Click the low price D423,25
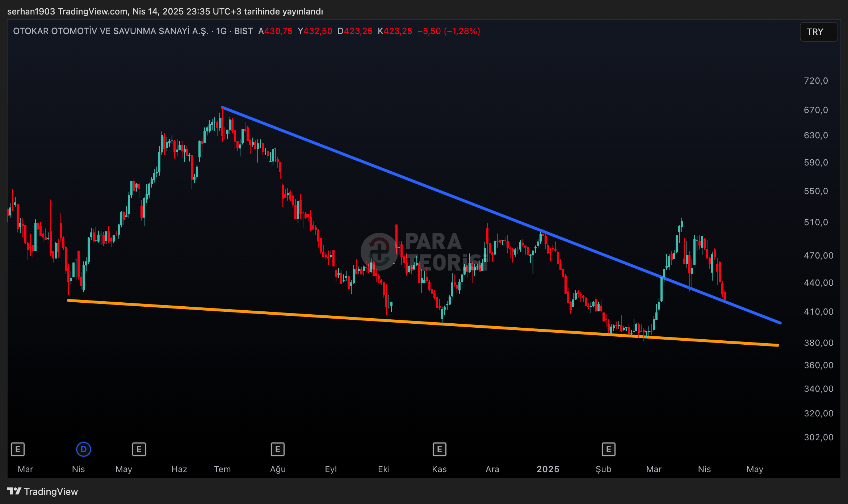 [x=355, y=31]
